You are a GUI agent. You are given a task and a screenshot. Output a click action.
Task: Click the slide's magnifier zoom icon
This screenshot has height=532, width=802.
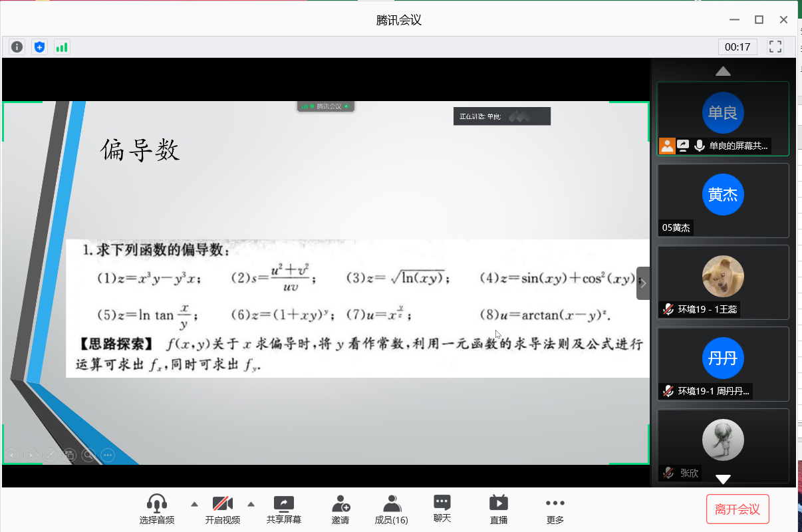pos(88,455)
